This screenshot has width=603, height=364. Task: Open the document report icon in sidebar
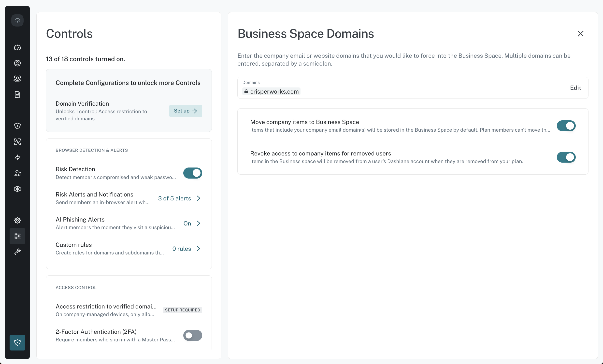coord(17,95)
